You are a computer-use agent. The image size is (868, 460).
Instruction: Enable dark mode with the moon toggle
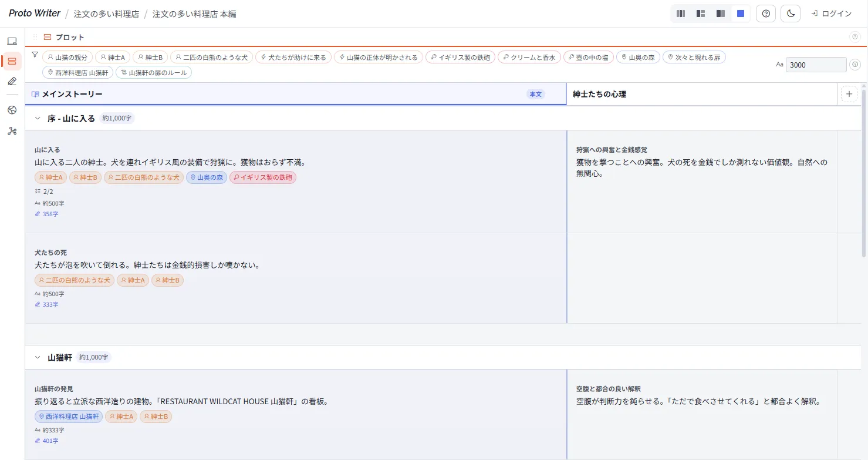(x=790, y=13)
